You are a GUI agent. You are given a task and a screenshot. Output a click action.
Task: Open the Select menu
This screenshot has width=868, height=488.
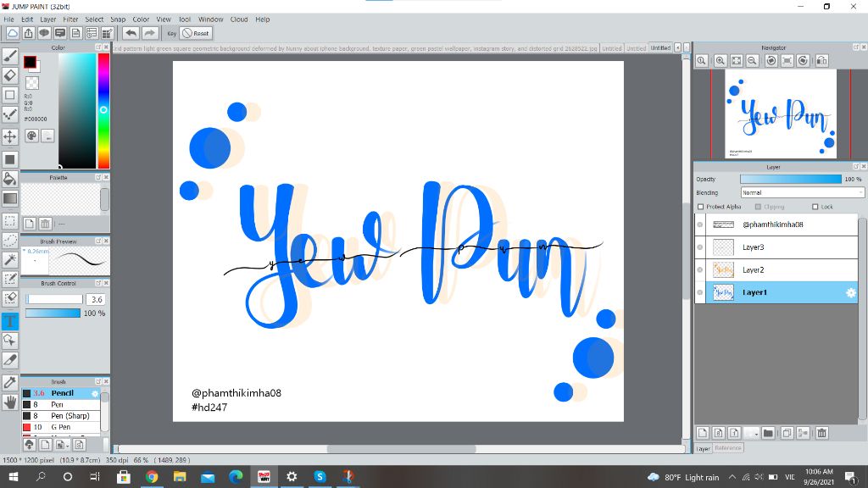point(94,19)
